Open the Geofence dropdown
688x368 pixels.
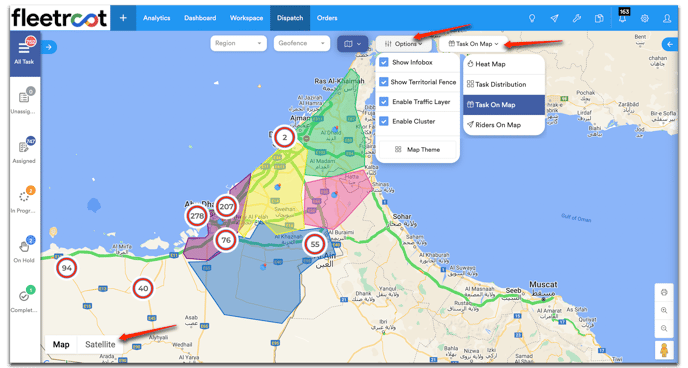pos(301,43)
